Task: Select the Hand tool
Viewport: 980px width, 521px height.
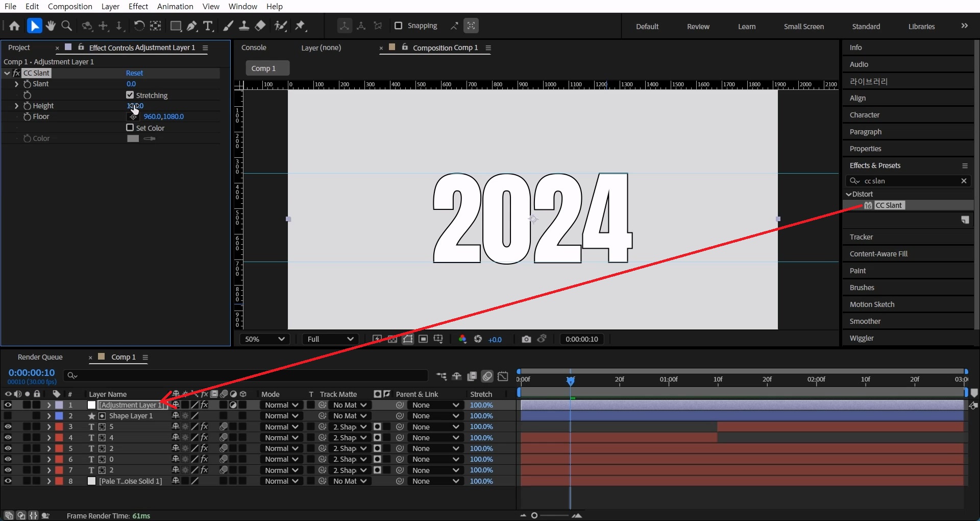Action: tap(51, 26)
